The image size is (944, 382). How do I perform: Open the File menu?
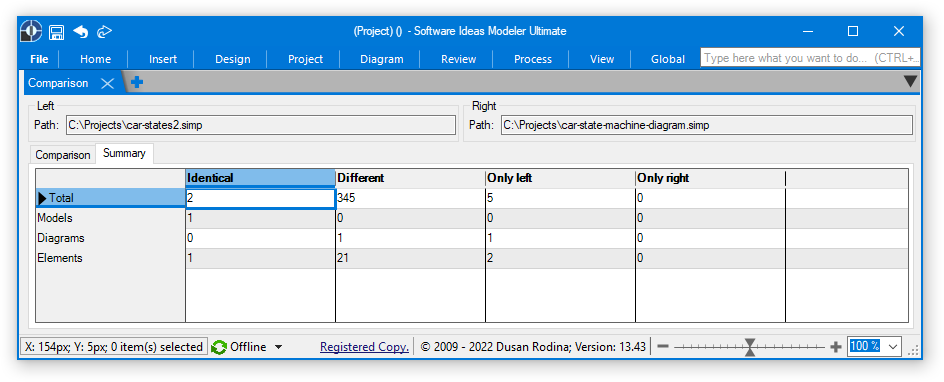tap(39, 59)
